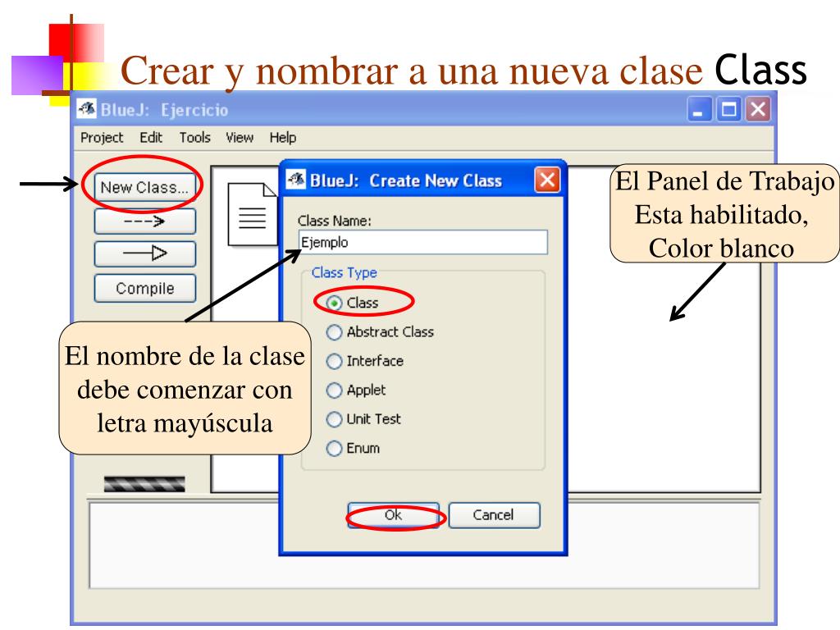Minimize the BlueJ Ejercicio window
The image size is (840, 630).
(x=699, y=109)
